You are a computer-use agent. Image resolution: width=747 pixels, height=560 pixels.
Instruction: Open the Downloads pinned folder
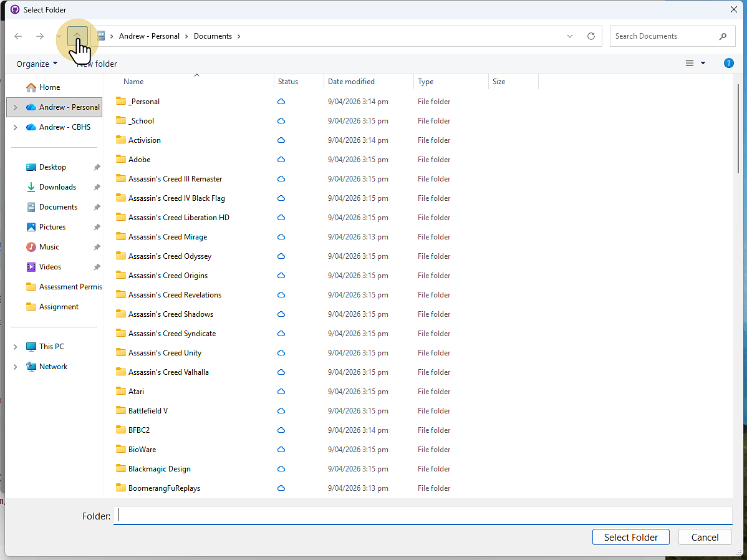57,186
